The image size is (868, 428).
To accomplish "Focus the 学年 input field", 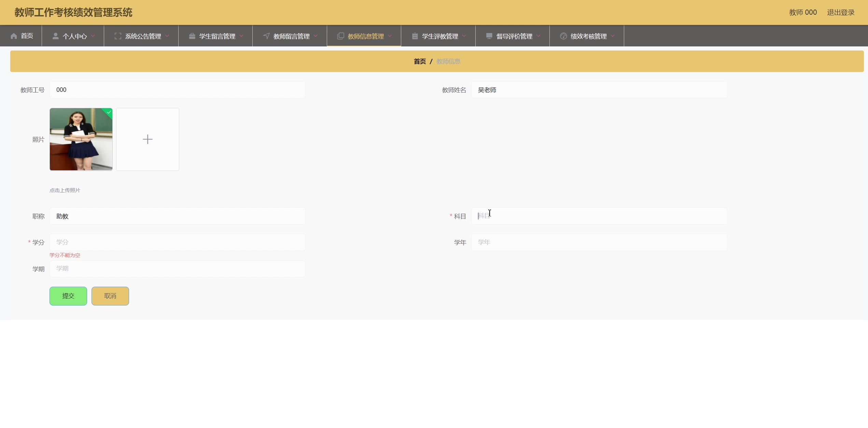I will (599, 242).
